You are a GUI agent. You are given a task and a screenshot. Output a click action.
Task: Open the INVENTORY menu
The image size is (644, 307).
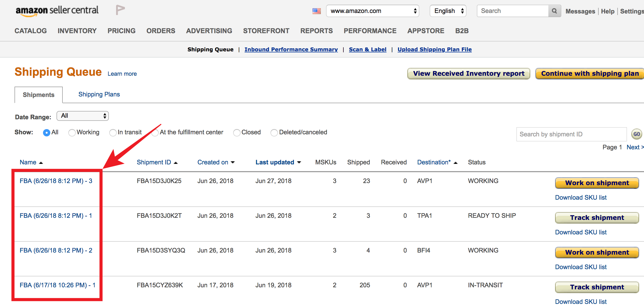pyautogui.click(x=77, y=31)
